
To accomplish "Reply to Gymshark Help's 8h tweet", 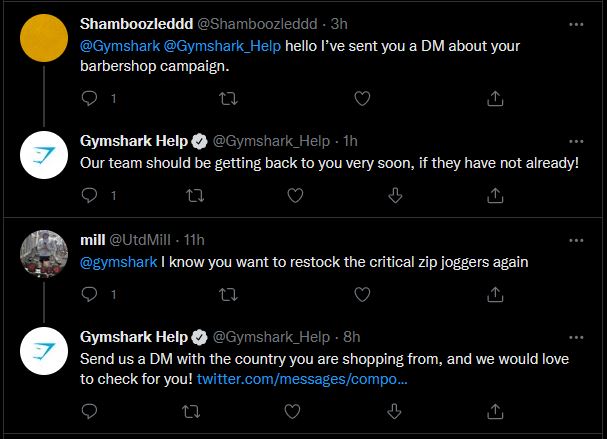I will (89, 411).
